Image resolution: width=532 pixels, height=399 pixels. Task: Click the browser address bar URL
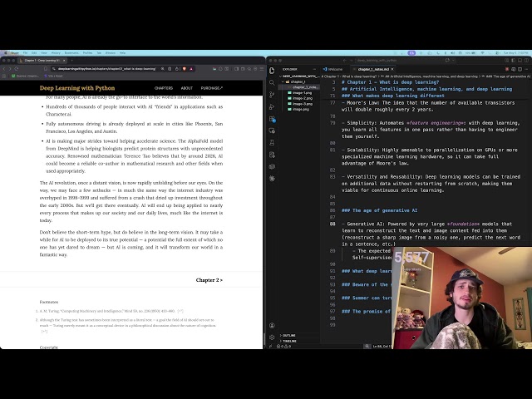coord(107,69)
